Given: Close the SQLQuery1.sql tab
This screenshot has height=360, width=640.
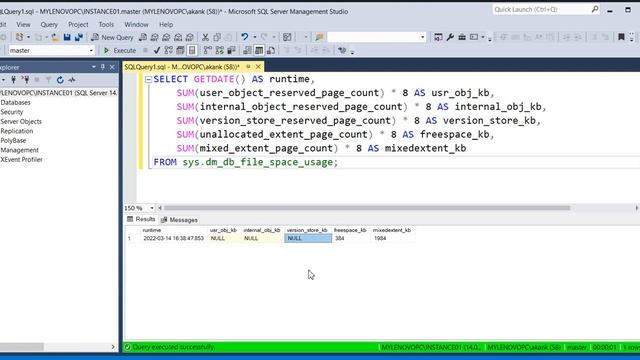Looking at the screenshot, I should click(258, 67).
